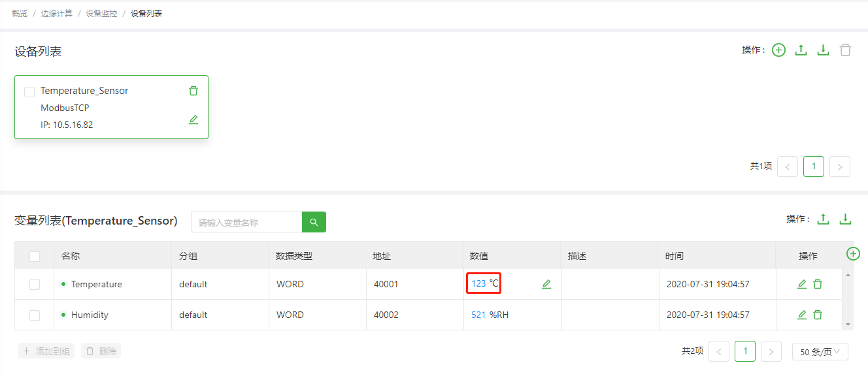868x380 pixels.
Task: Select page 1 in device list pagination
Action: 814,166
